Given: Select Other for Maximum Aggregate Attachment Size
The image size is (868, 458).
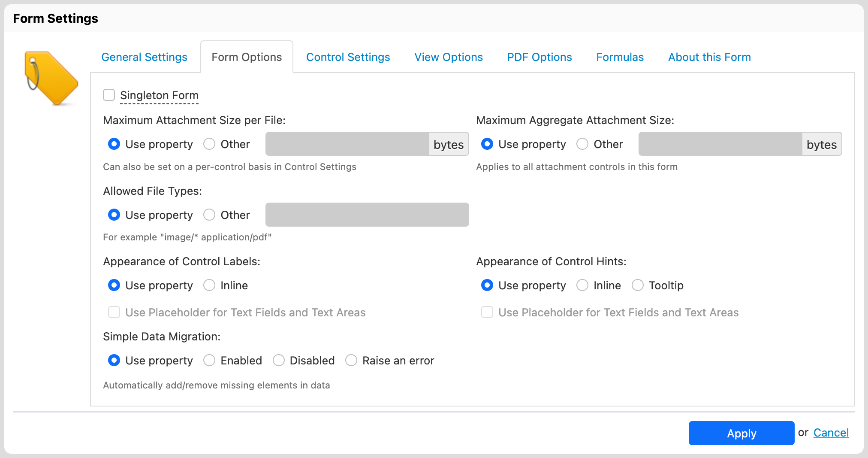Looking at the screenshot, I should click(x=582, y=144).
